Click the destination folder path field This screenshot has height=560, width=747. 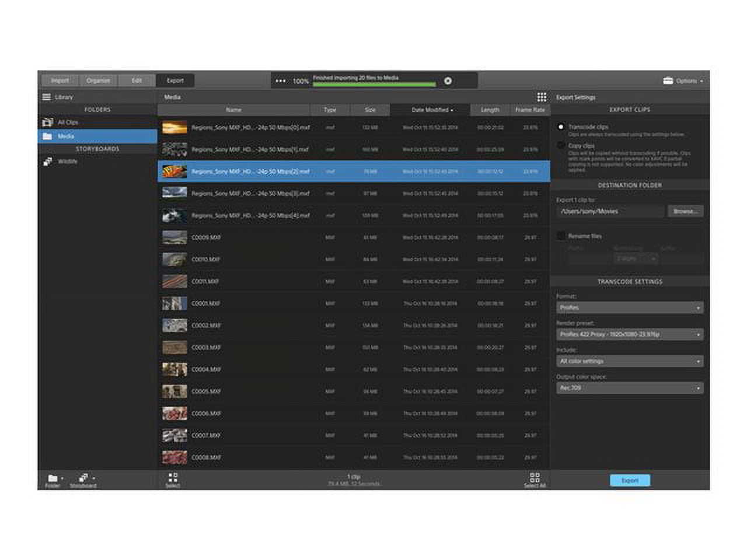(610, 211)
